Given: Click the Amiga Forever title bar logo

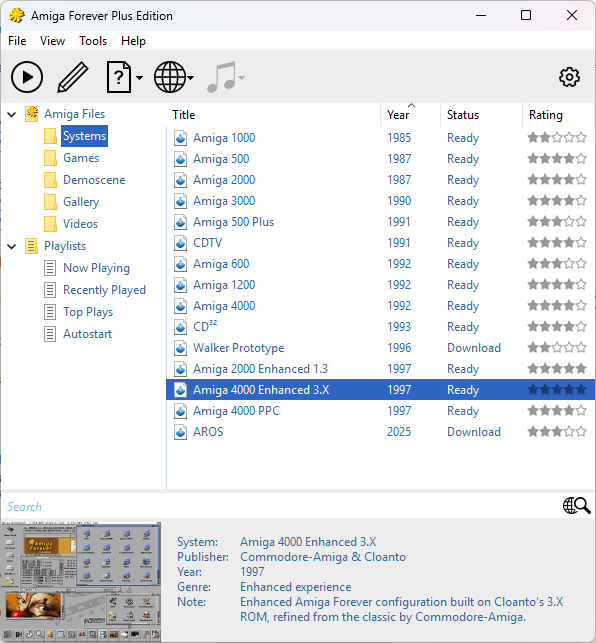Looking at the screenshot, I should coord(17,16).
